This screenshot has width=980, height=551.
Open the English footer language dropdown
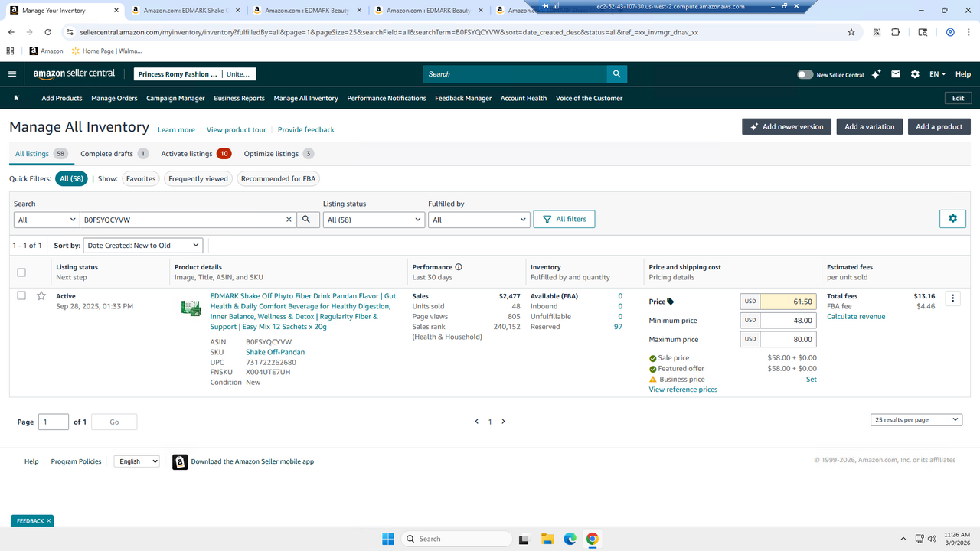(x=137, y=461)
